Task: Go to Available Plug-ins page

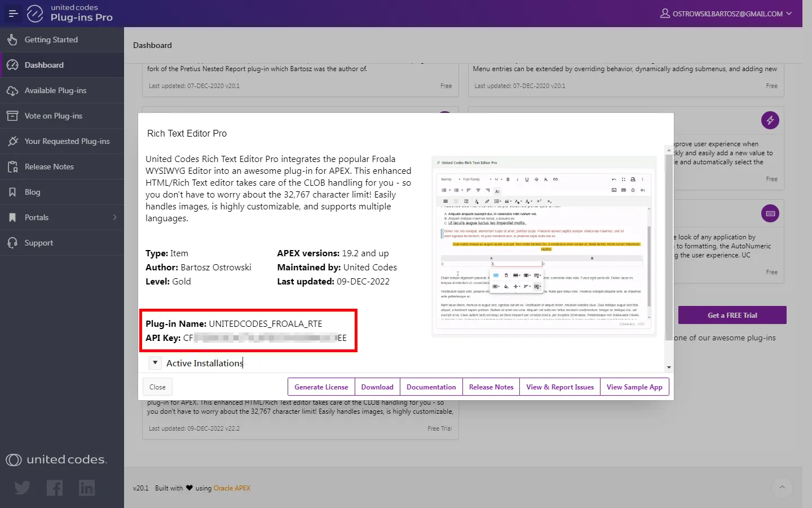Action: coord(55,90)
